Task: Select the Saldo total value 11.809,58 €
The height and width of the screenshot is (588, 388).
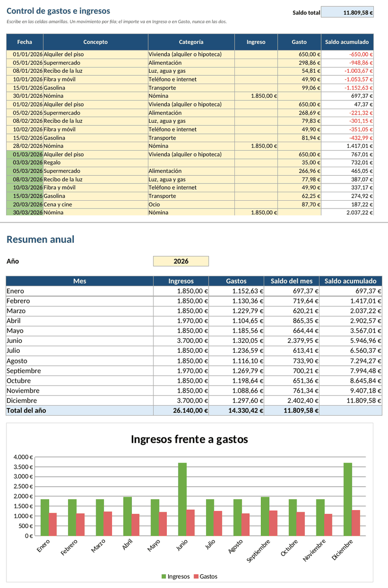Action: pyautogui.click(x=347, y=12)
